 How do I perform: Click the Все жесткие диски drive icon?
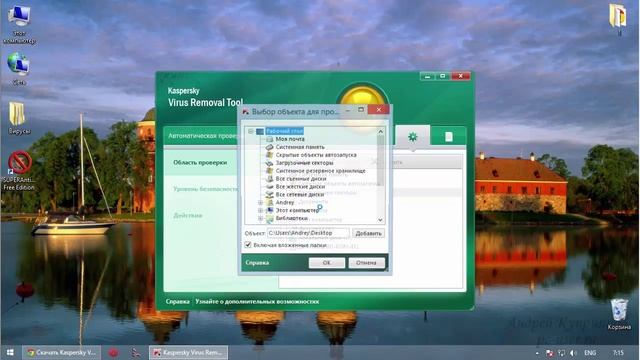click(x=269, y=187)
